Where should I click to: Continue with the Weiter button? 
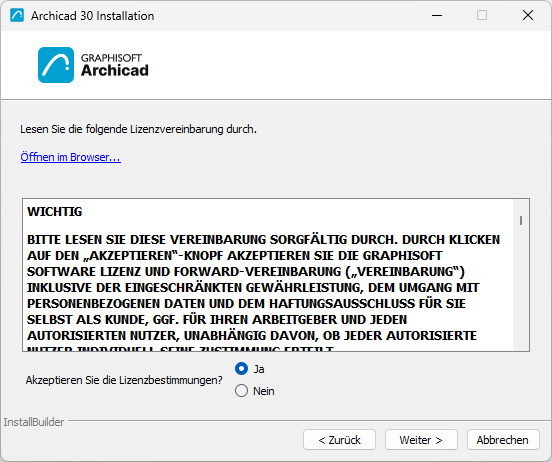pyautogui.click(x=421, y=440)
